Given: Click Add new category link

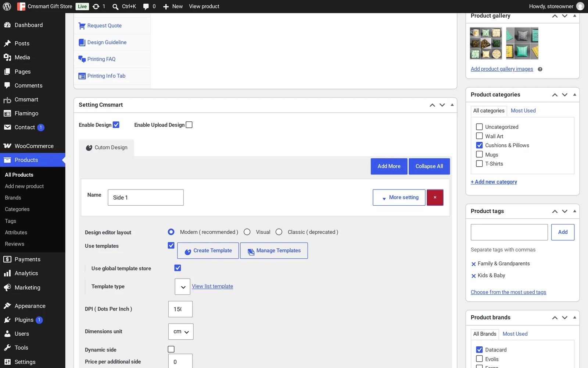Looking at the screenshot, I should (494, 182).
